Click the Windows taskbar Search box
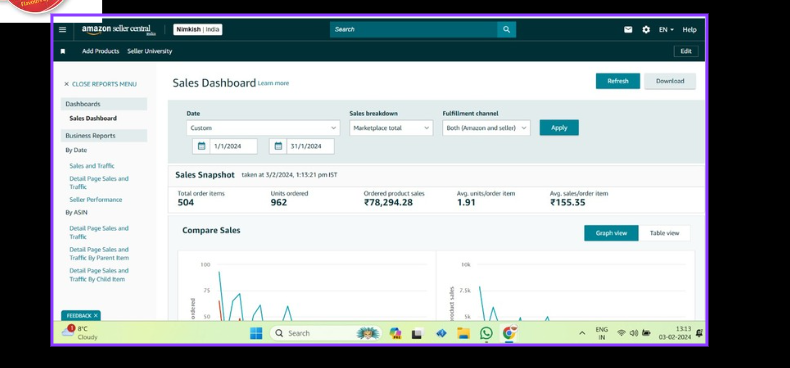This screenshot has height=368, width=790. [325, 333]
